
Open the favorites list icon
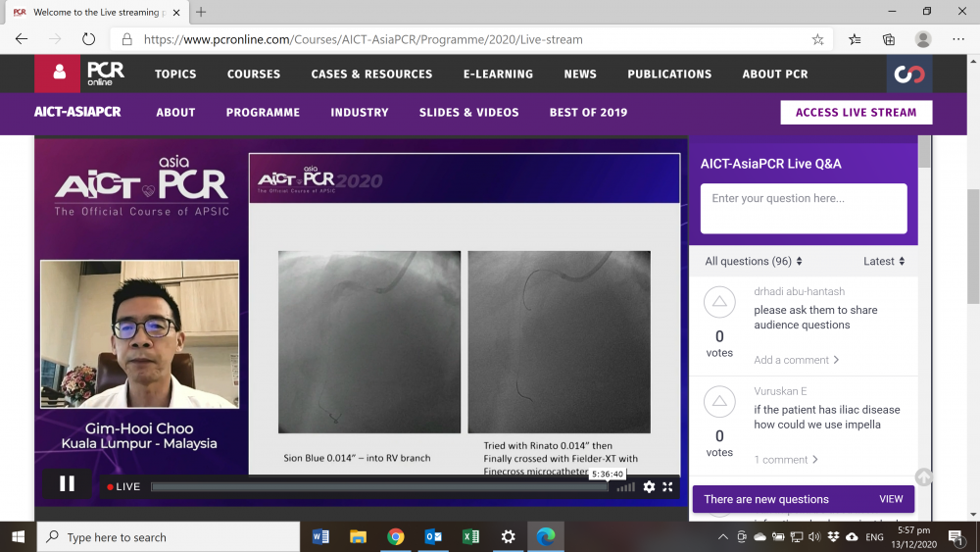click(855, 39)
